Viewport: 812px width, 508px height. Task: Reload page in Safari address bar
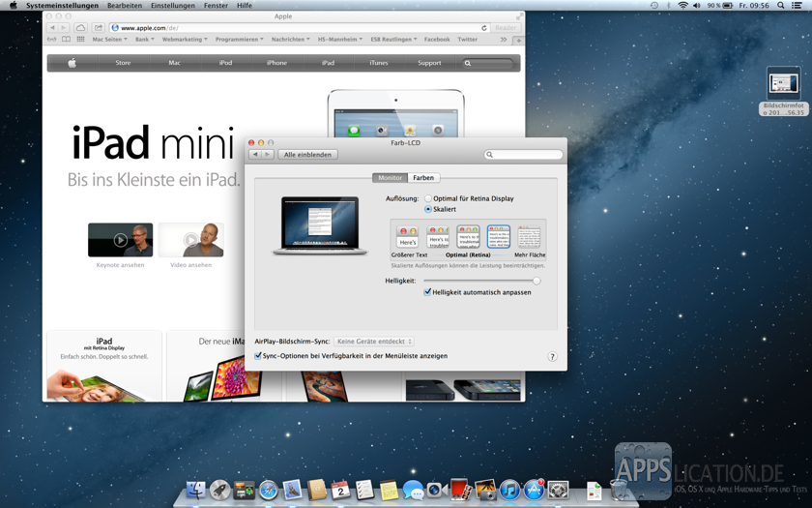point(484,28)
